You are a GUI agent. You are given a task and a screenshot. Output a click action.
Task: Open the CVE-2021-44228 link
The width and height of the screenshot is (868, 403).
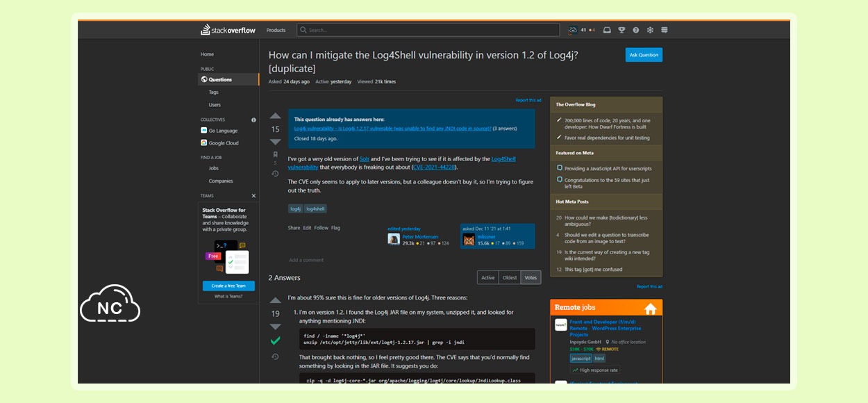(434, 167)
